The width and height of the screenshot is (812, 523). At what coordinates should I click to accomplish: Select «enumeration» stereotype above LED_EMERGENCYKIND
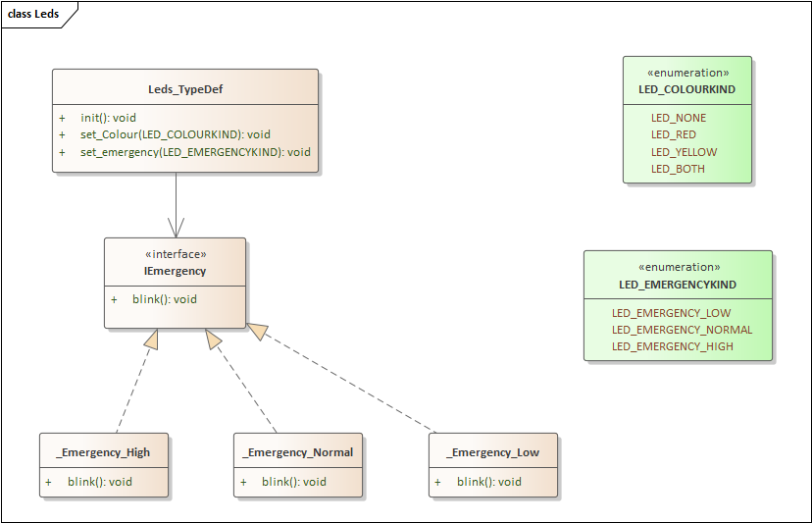click(x=679, y=267)
